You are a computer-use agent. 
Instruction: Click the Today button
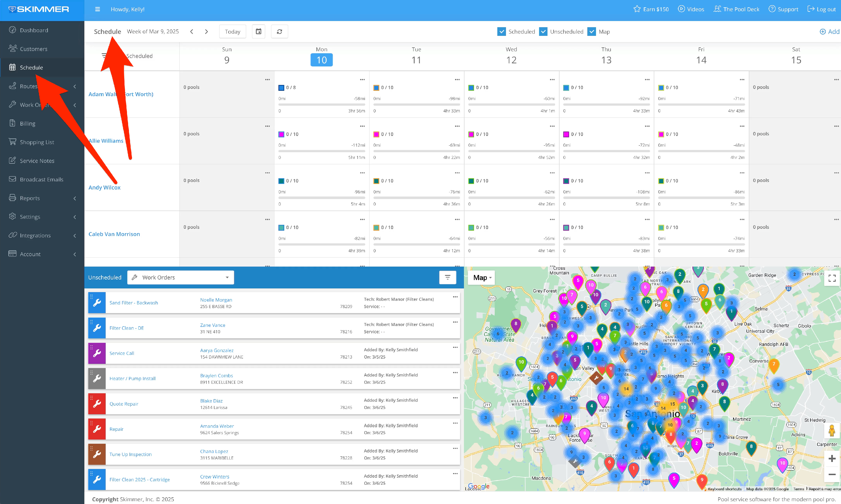[232, 32]
